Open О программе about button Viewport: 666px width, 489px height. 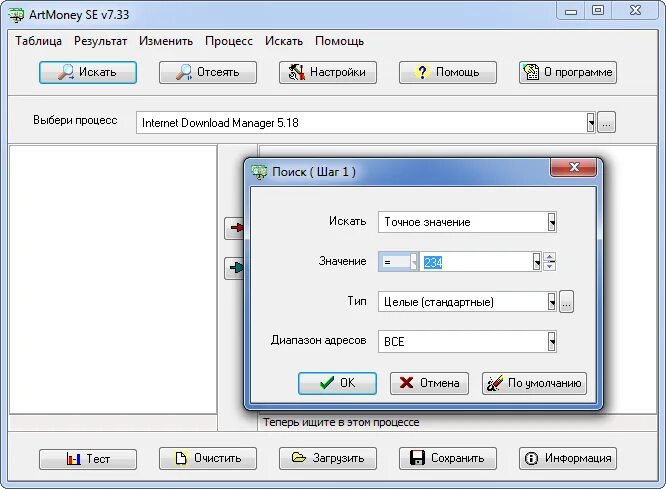coord(567,72)
